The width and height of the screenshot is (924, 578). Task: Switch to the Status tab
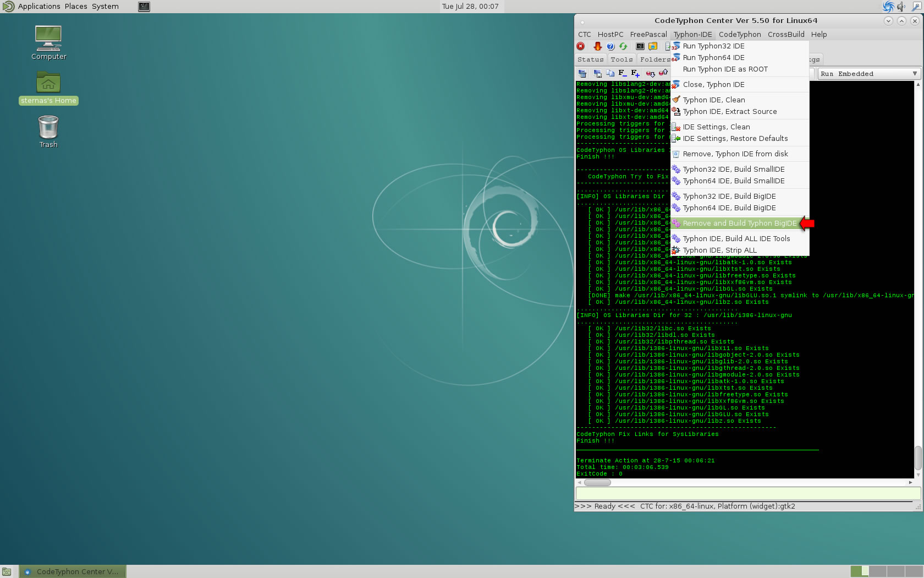coord(591,59)
